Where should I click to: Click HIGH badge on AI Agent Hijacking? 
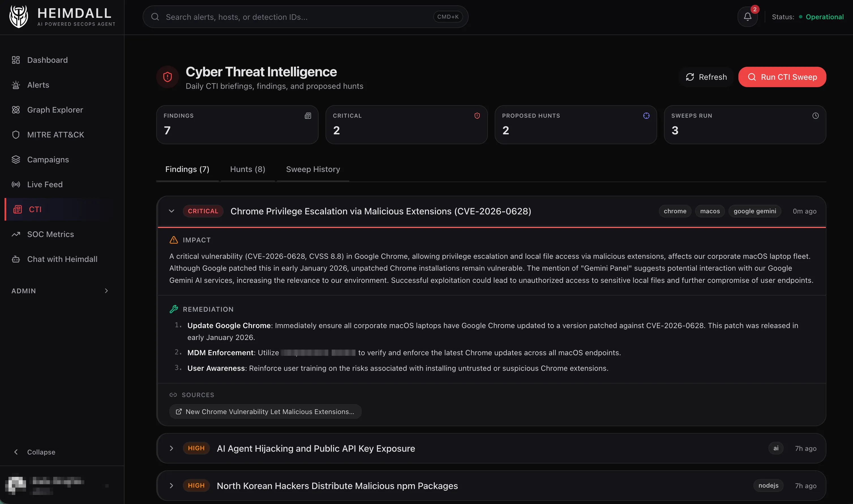click(196, 448)
